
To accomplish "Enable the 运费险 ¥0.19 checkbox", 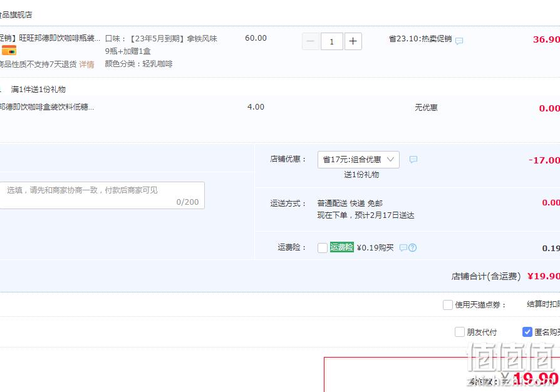I will (323, 248).
